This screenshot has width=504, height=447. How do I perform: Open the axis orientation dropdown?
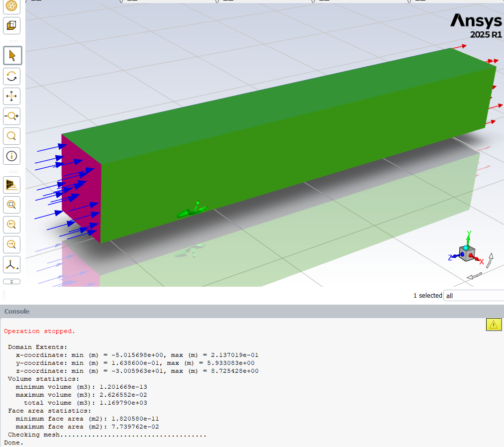point(12,265)
